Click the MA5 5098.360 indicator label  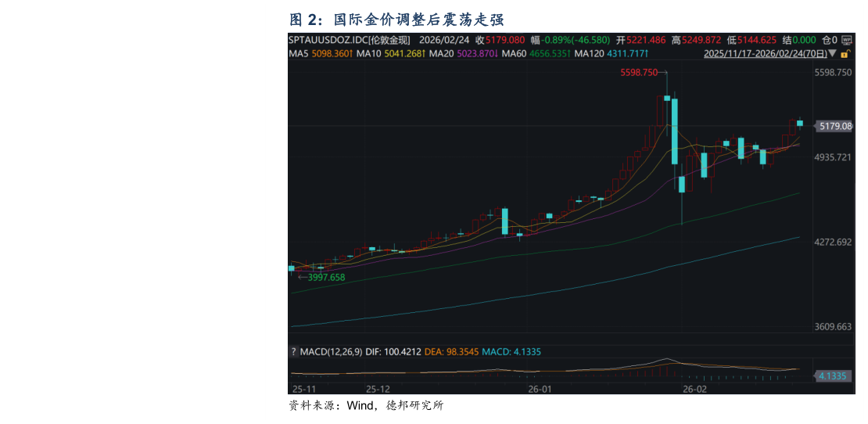pos(321,54)
